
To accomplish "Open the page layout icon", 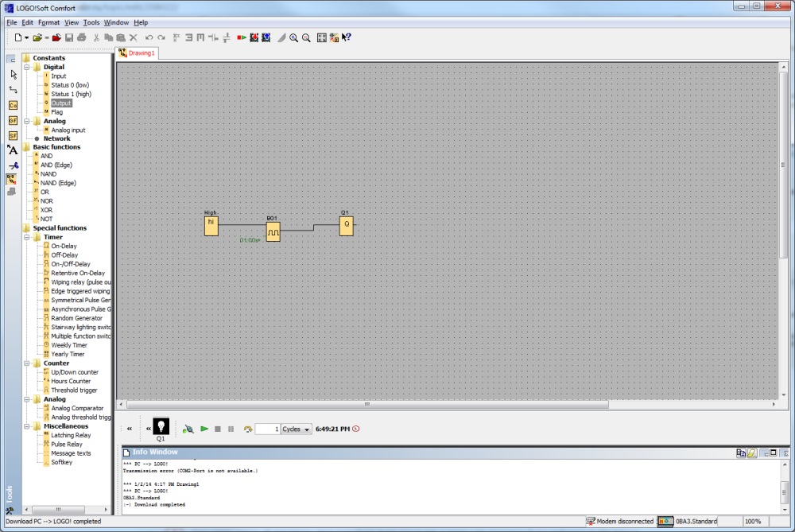I will pyautogui.click(x=334, y=37).
